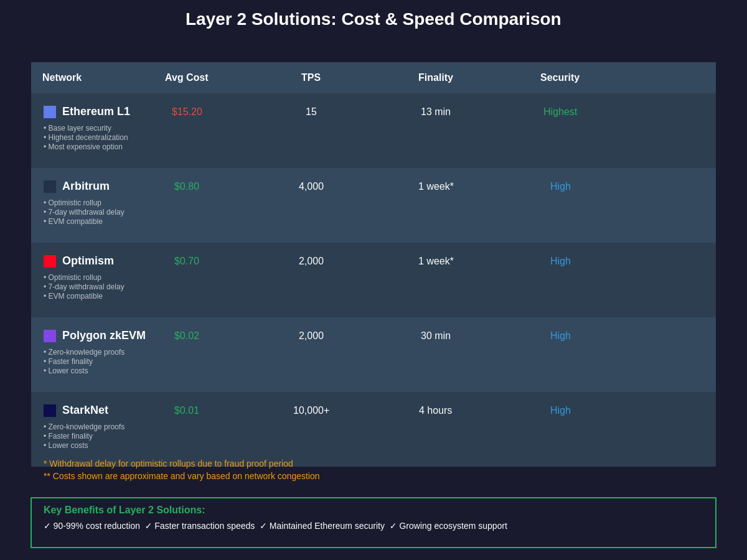747x560 pixels.
Task: Click StarkNet's Faster finality bullet
Action: click(68, 436)
